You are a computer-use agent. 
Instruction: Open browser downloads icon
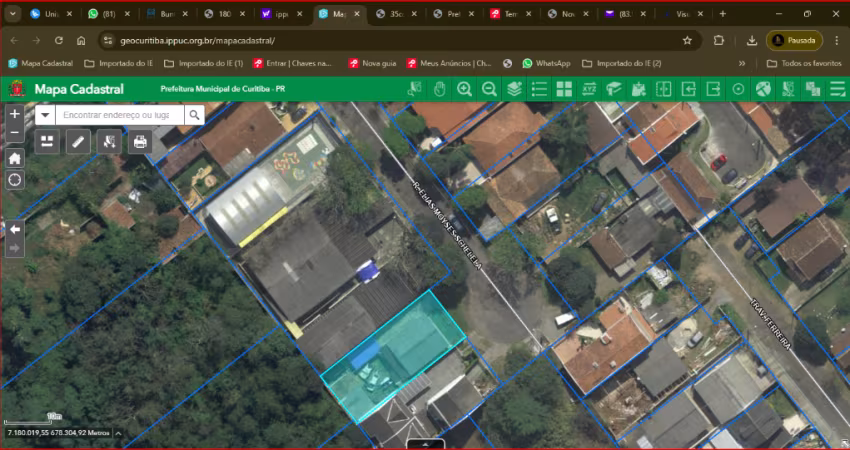pyautogui.click(x=752, y=41)
